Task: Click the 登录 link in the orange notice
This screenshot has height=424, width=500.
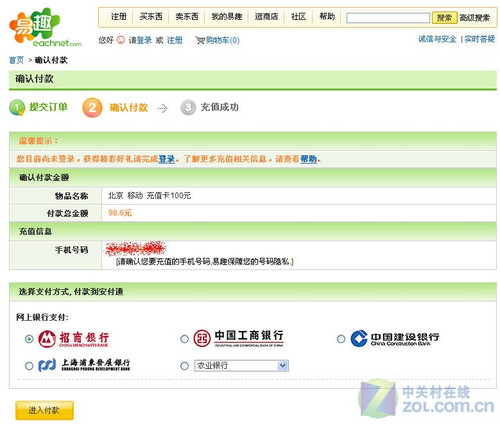Action: pyautogui.click(x=167, y=159)
